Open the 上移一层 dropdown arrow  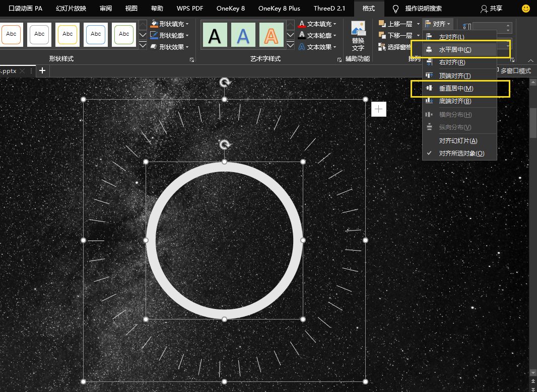[418, 24]
